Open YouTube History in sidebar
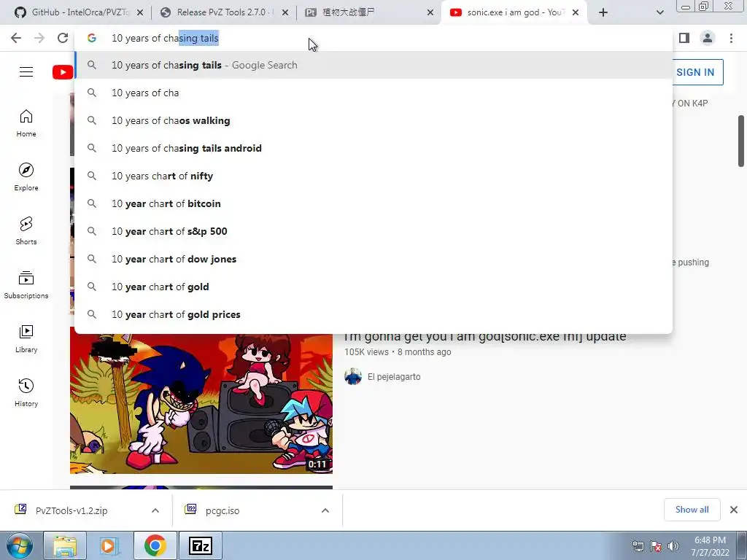 26,393
